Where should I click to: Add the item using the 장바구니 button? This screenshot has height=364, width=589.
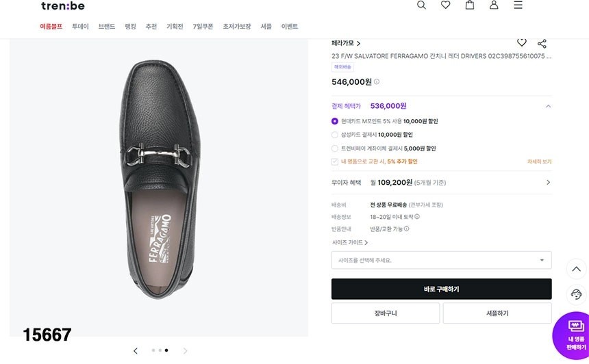tap(385, 313)
